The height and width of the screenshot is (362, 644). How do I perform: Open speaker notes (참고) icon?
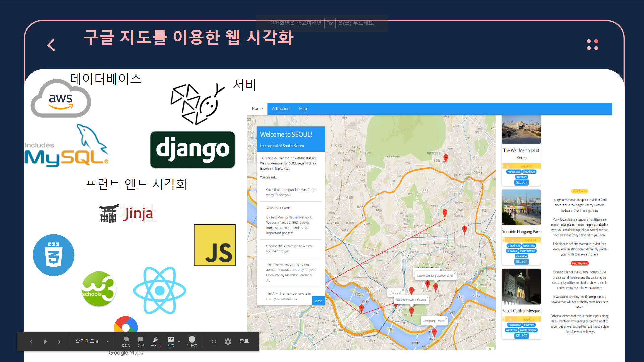point(141,341)
